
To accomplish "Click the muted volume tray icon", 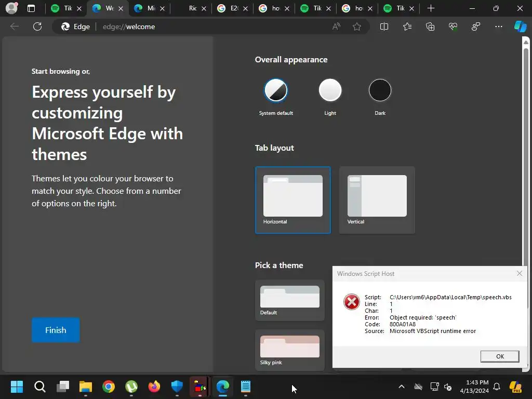I will (x=448, y=387).
